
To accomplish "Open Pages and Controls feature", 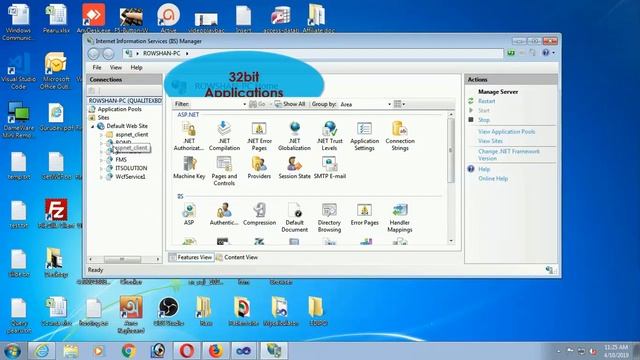I will [x=224, y=171].
